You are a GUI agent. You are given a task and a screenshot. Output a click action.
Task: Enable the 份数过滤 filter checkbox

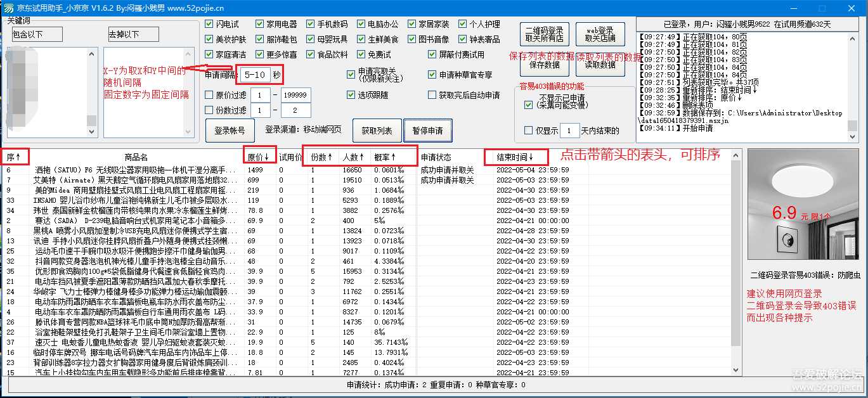click(208, 110)
